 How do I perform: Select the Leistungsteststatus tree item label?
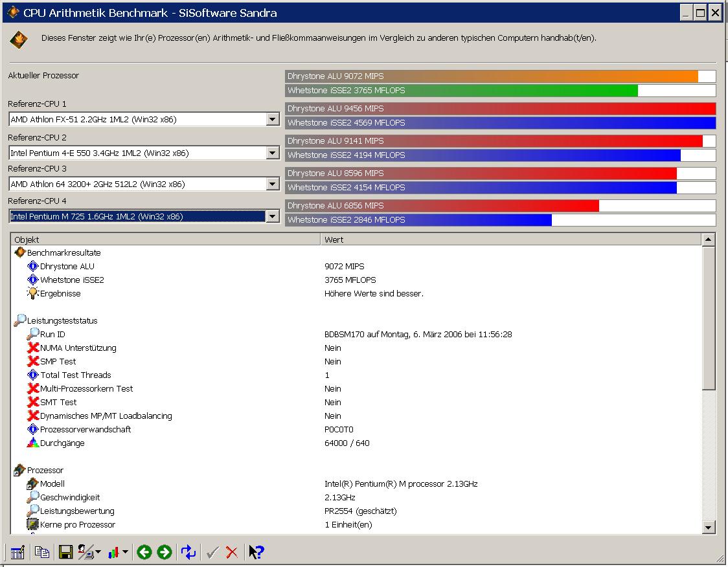click(62, 320)
